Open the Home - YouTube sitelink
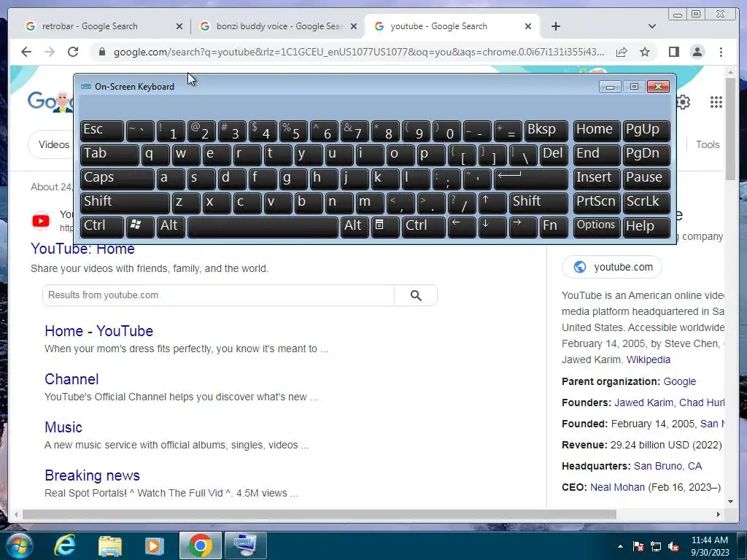 tap(98, 331)
